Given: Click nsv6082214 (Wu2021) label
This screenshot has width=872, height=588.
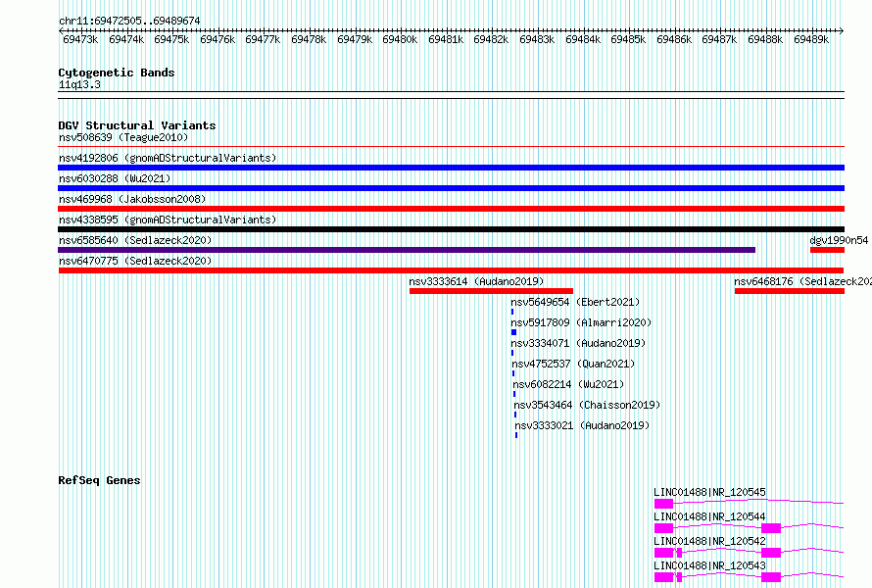Looking at the screenshot, I should (568, 384).
